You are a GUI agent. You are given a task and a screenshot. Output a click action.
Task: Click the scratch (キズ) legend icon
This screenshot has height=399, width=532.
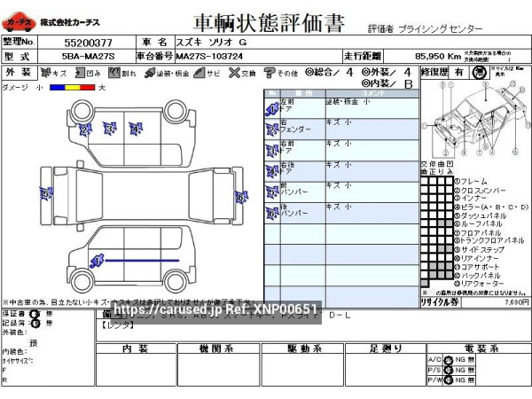46,73
